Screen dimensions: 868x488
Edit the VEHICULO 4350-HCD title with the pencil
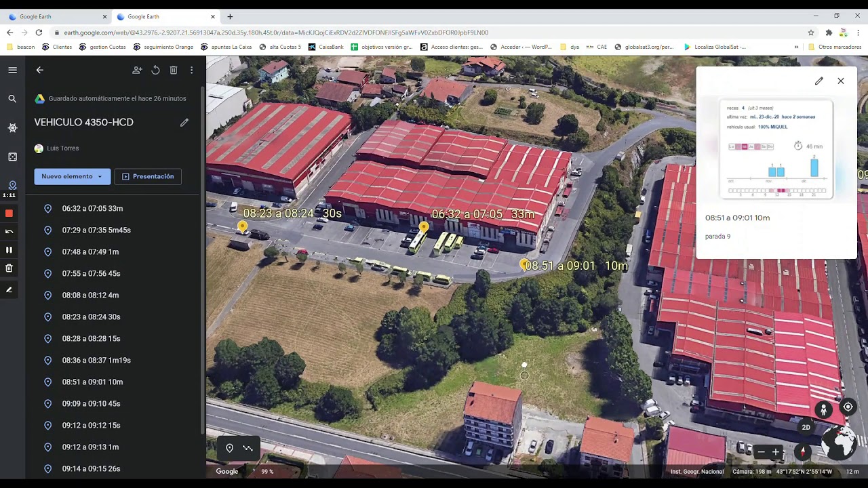click(x=184, y=123)
